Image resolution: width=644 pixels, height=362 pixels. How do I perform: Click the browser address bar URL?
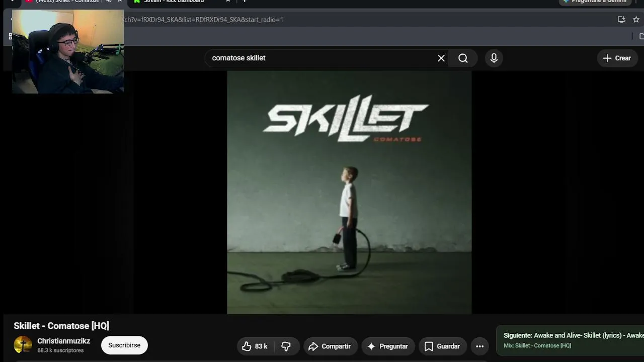203,20
